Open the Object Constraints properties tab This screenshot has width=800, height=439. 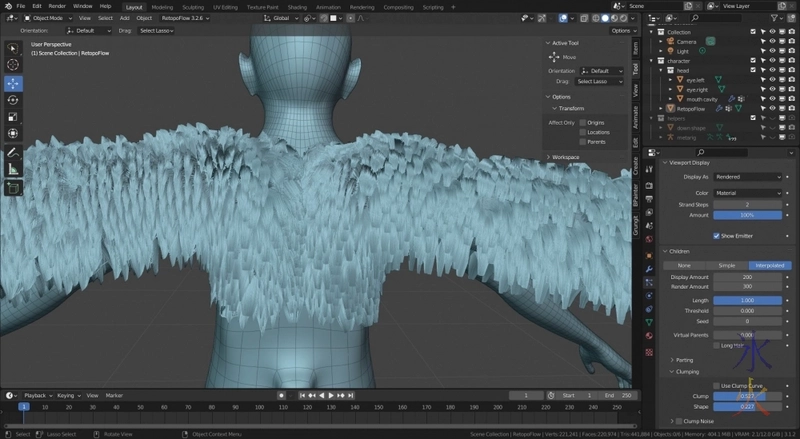tap(649, 309)
